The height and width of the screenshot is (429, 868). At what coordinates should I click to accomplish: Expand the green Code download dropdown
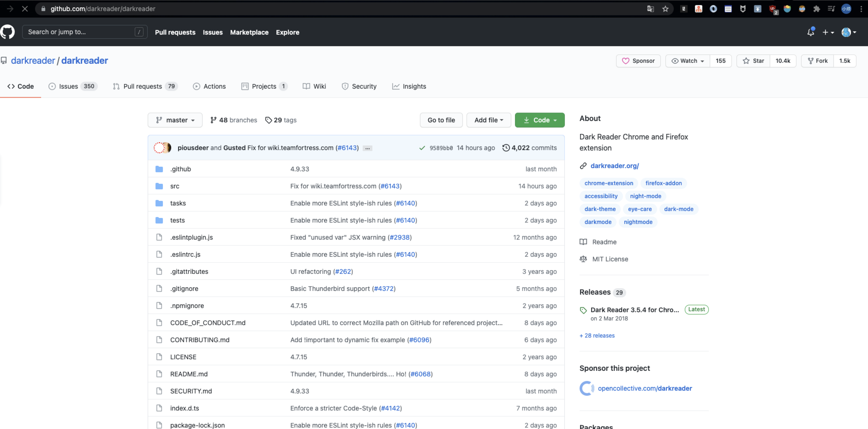tap(539, 120)
